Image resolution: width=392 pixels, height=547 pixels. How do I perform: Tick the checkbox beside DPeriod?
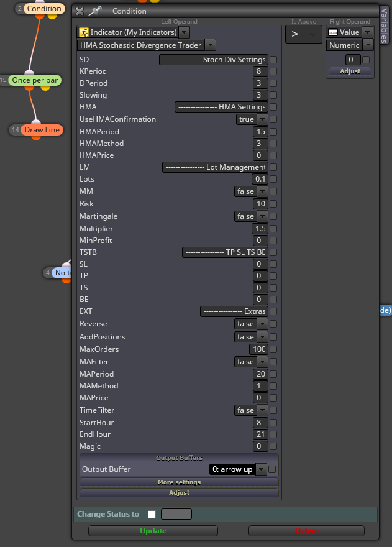point(273,83)
